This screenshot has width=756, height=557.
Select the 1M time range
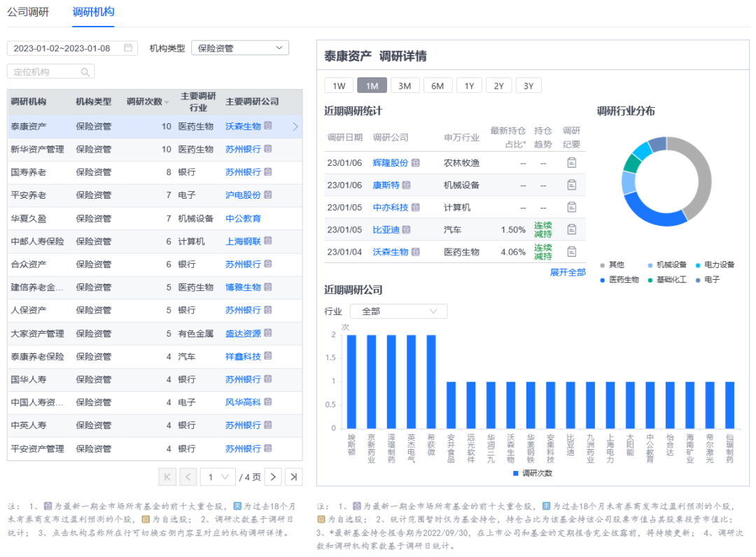pos(372,86)
